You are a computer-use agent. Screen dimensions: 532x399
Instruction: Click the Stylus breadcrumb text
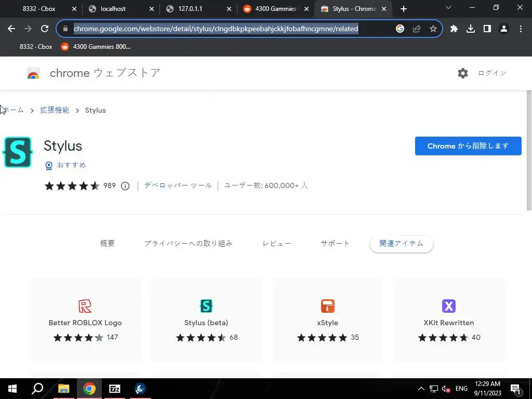tap(96, 110)
